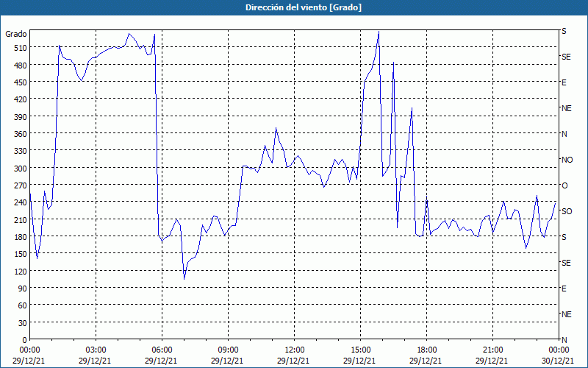Viewport: 588px width, 368px height.
Task: Click the '30' degree axis label
Action: point(23,322)
